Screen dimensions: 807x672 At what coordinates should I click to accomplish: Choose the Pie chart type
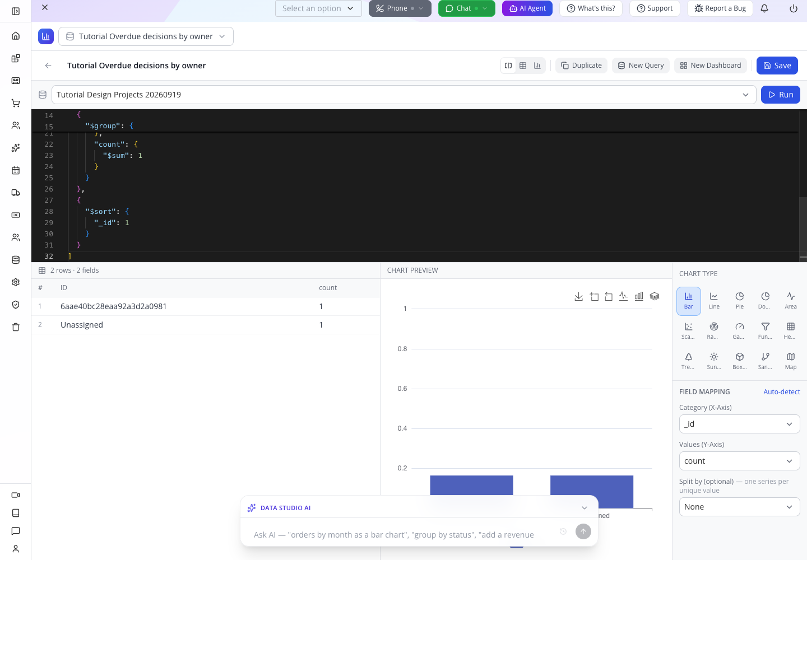(x=740, y=301)
